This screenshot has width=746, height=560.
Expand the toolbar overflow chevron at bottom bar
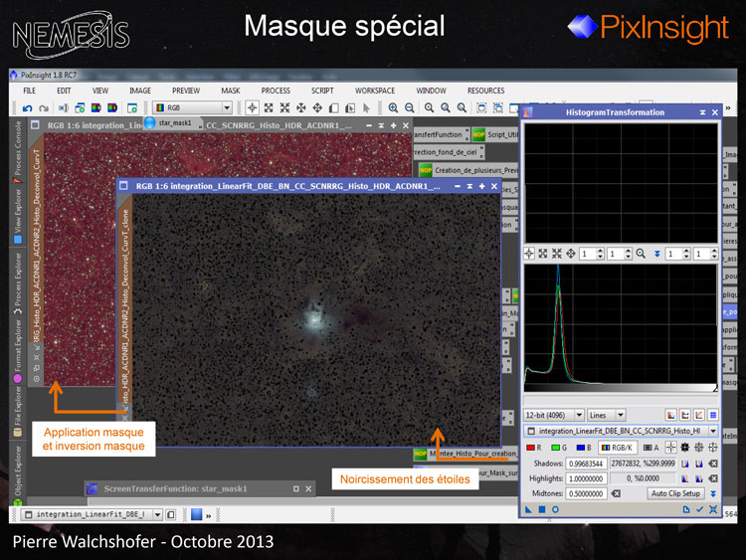209,515
